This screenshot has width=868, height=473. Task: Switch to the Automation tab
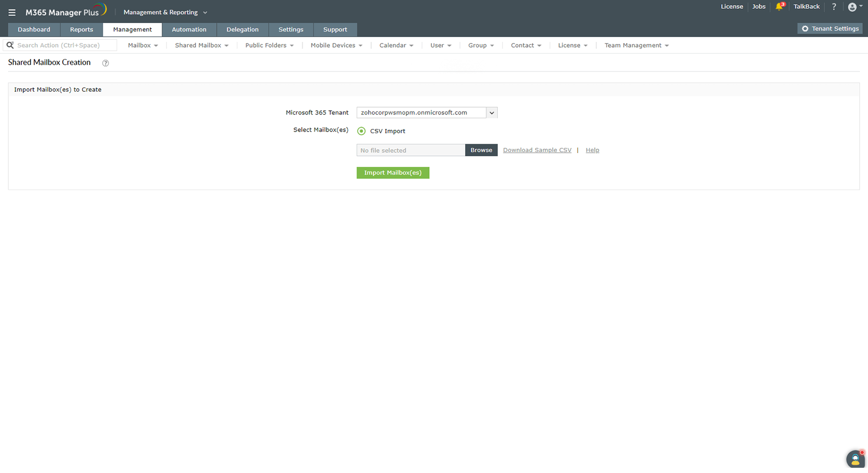click(x=189, y=30)
